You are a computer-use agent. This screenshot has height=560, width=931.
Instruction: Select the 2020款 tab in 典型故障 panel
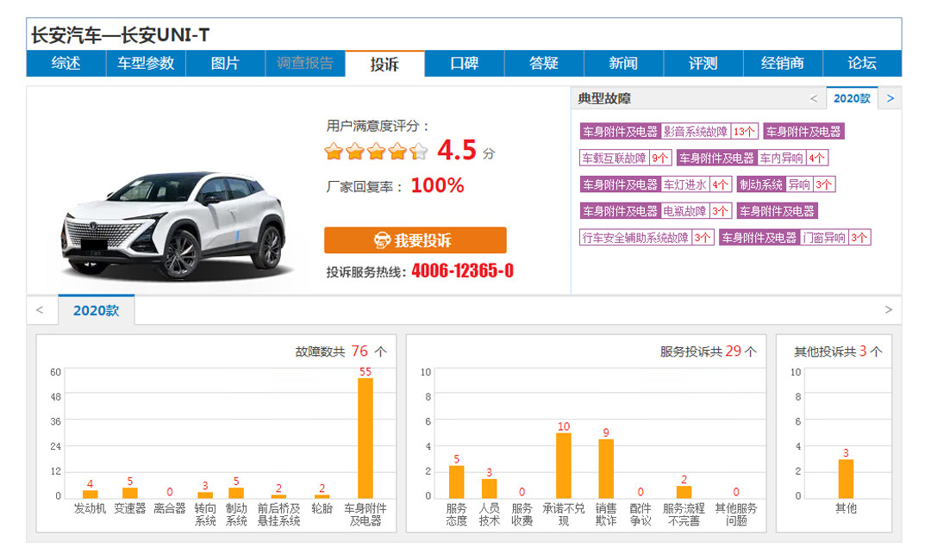point(852,98)
